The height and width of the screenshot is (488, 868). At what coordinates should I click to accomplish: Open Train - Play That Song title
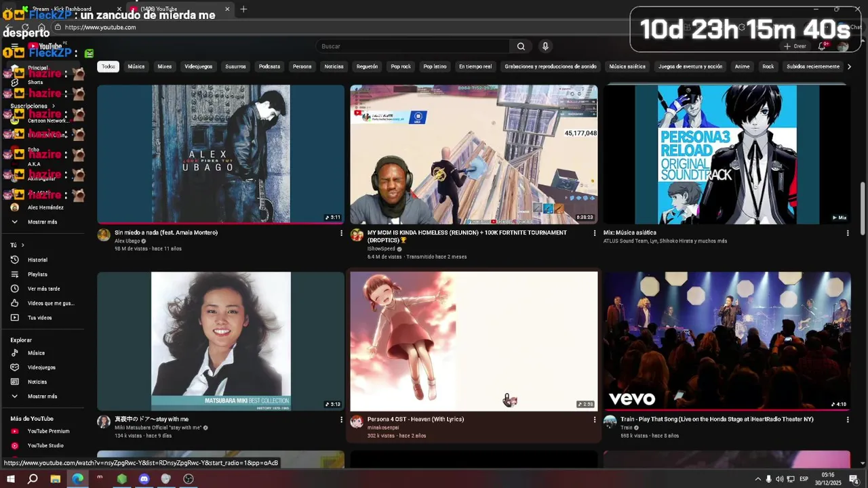coord(717,419)
